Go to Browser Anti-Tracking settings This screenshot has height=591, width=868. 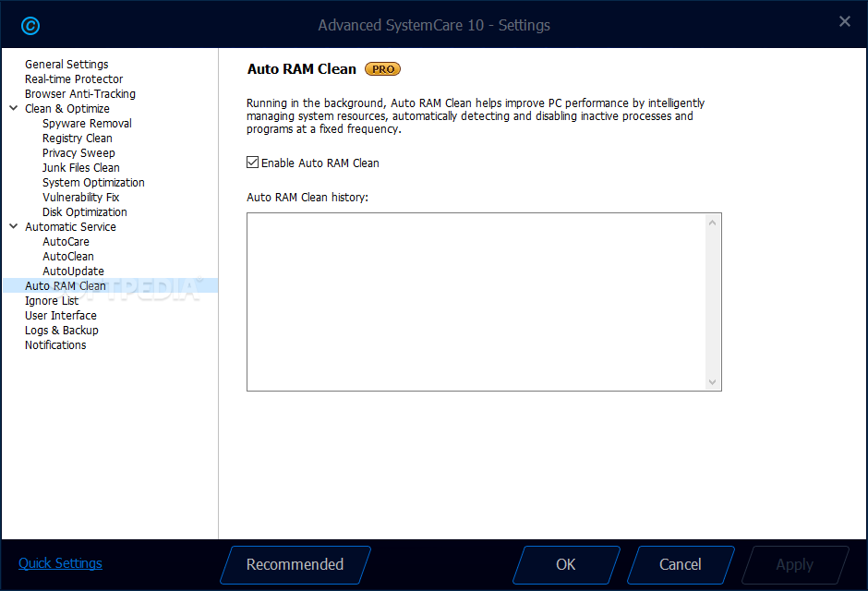[x=79, y=94]
